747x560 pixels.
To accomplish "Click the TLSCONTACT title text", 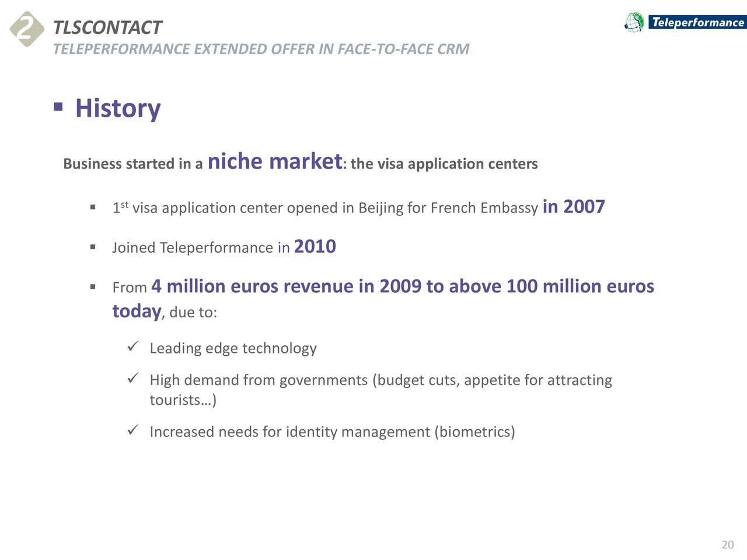I will (x=107, y=27).
